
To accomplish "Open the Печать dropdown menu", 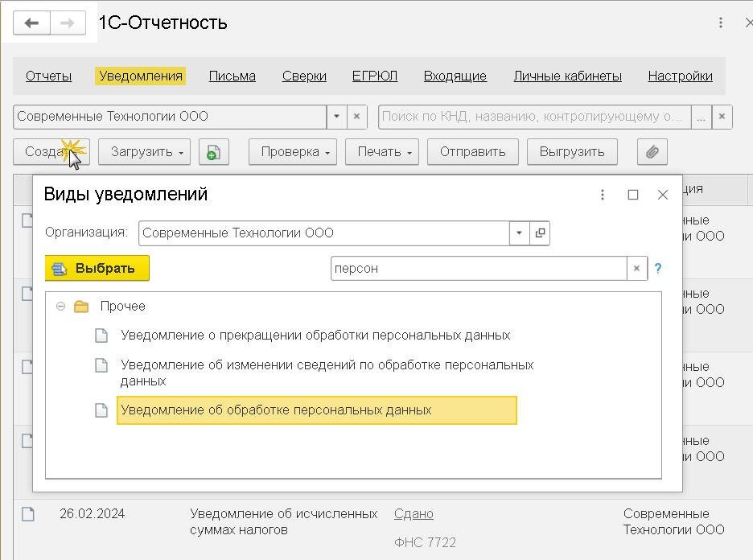I will tap(382, 152).
